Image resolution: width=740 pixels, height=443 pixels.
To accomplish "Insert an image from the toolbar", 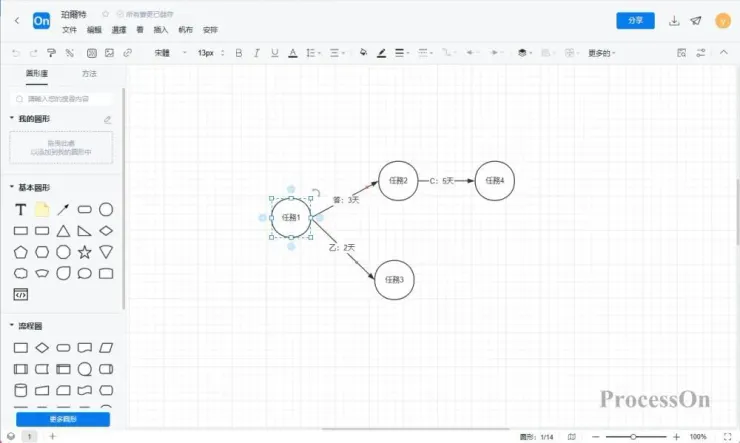I will click(x=109, y=53).
